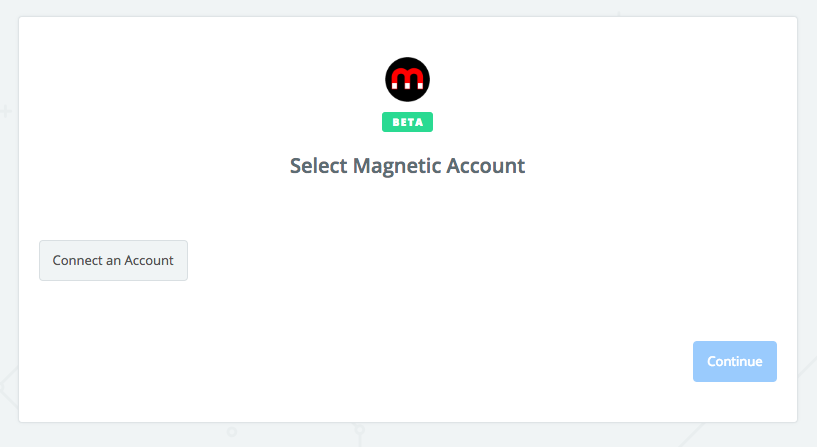Click the round Magnetic app logo
817x447 pixels.
(x=407, y=79)
